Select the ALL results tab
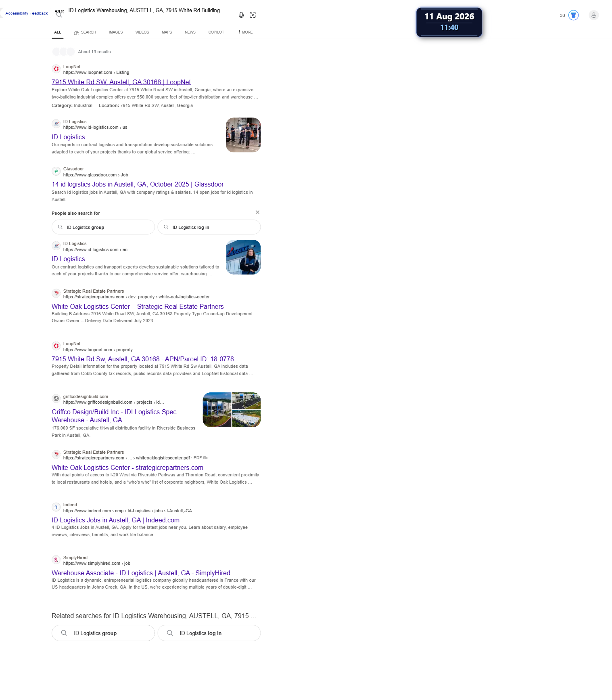Screen dimensions: 612x700 [58, 32]
